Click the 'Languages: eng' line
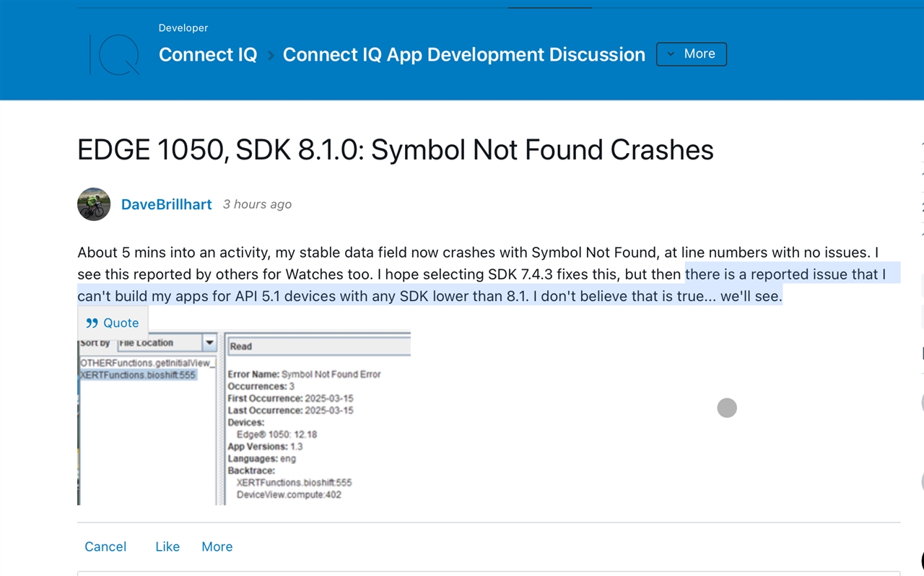This screenshot has width=924, height=576. [x=262, y=459]
